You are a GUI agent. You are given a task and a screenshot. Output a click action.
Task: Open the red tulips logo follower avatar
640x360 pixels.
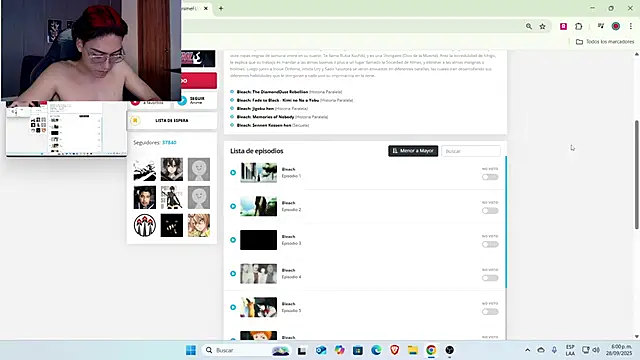144,225
